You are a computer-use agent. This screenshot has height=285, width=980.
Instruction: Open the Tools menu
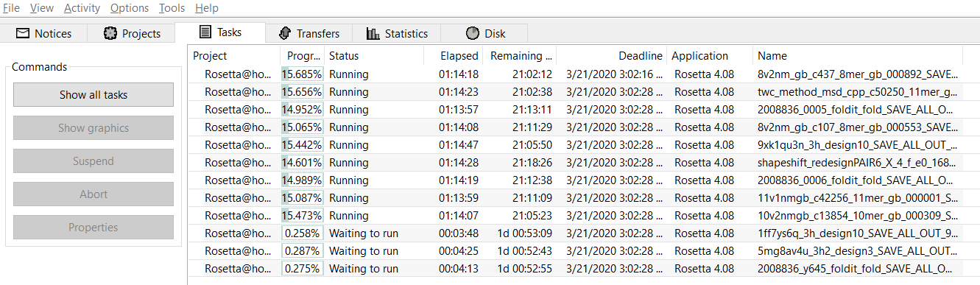[172, 8]
